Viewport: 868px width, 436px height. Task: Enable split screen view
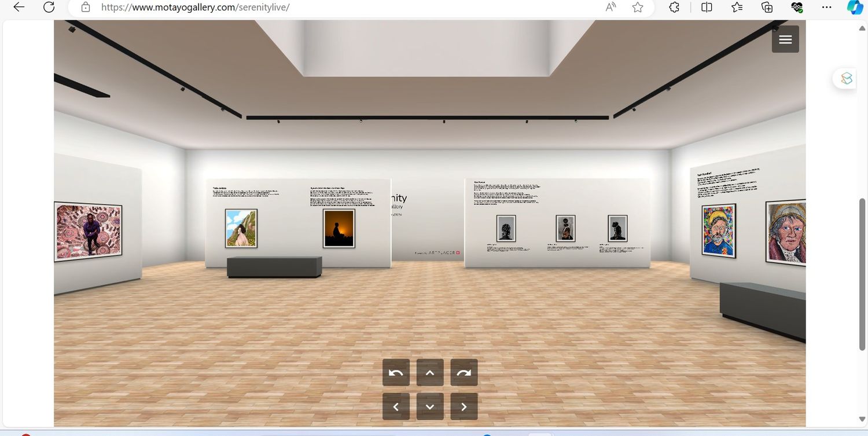pos(707,7)
